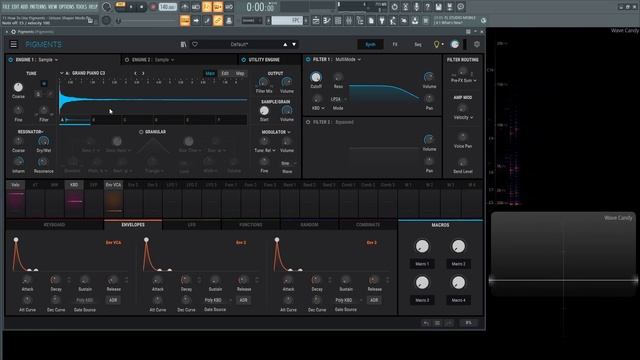This screenshot has width=640, height=360.
Task: Switch to the Synth view tab
Action: coord(370,44)
